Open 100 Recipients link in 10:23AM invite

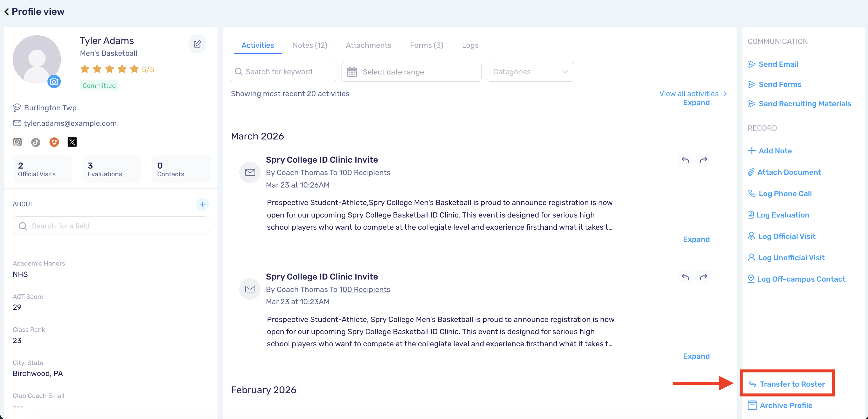click(365, 289)
